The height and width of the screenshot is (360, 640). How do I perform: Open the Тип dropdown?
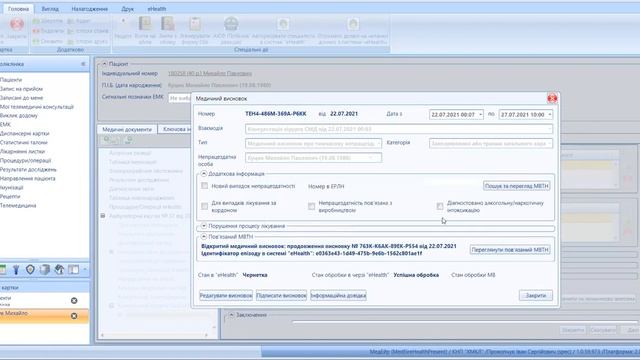click(x=378, y=144)
